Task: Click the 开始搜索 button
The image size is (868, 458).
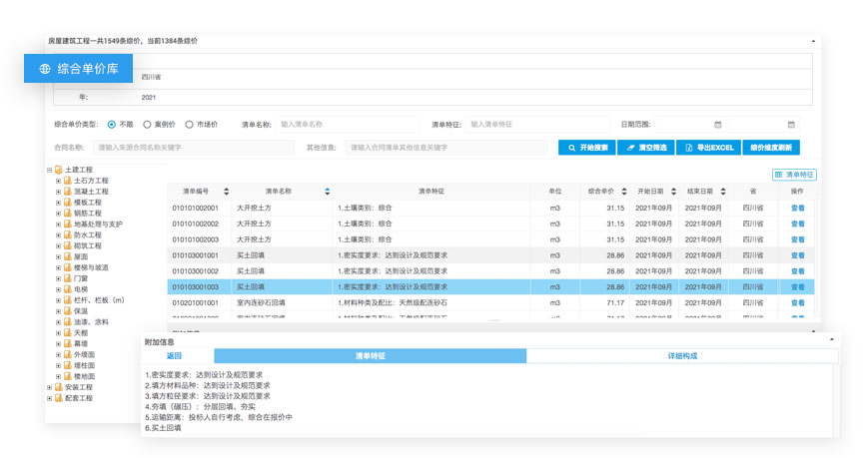Action: [586, 148]
